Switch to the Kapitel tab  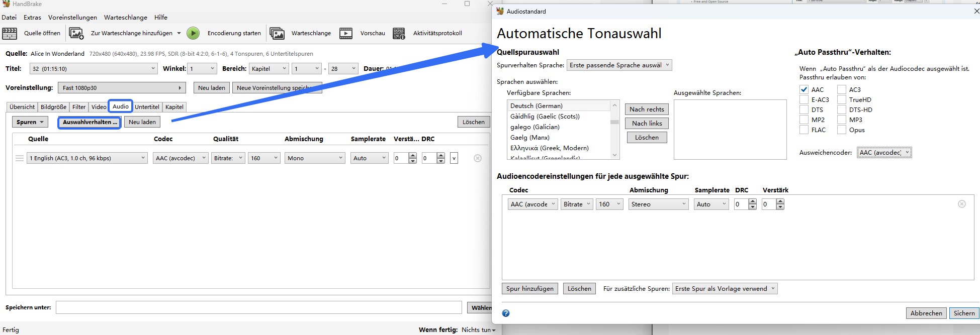point(174,107)
